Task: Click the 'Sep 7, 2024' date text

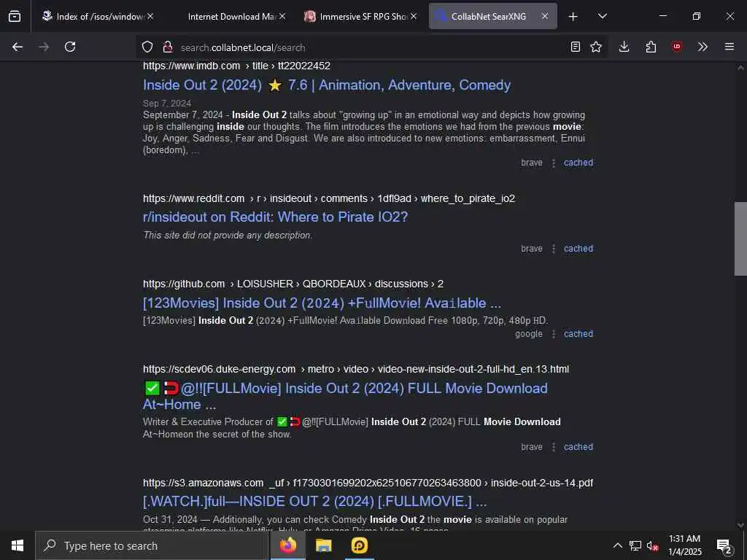Action: point(167,104)
